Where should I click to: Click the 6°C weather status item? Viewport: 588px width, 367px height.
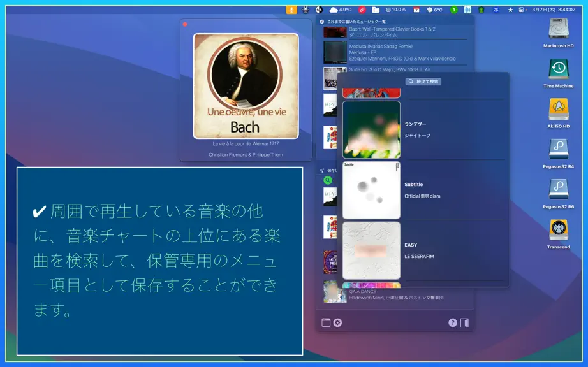(434, 10)
